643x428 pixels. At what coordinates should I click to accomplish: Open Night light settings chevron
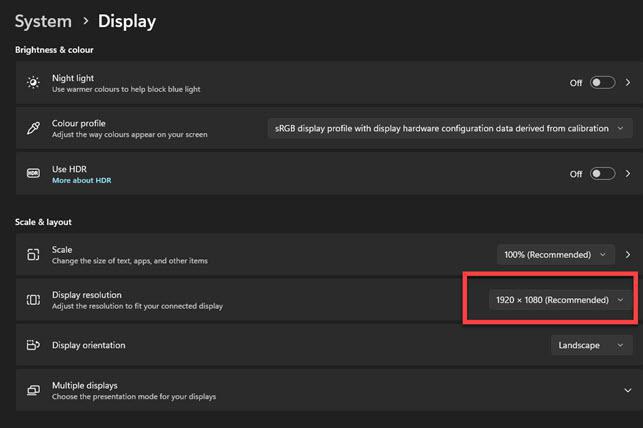point(628,83)
